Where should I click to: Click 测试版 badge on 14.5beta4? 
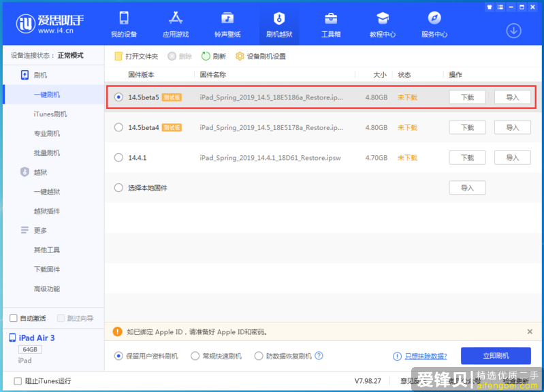[172, 127]
